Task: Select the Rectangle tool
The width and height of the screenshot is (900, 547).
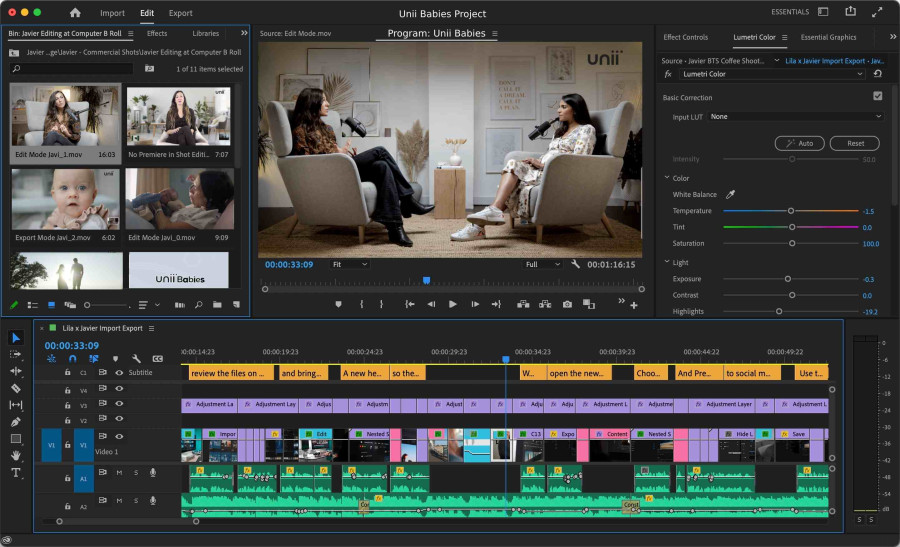Action: pos(16,439)
